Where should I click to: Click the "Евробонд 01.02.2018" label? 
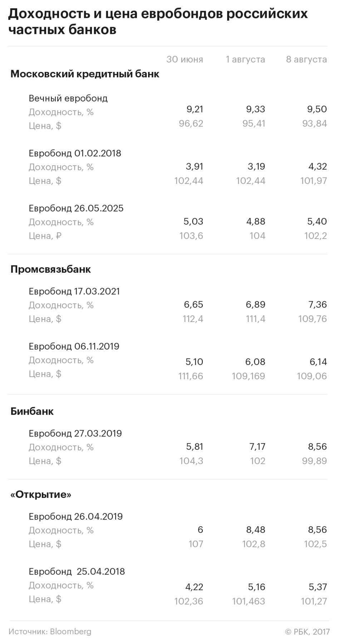tap(75, 153)
